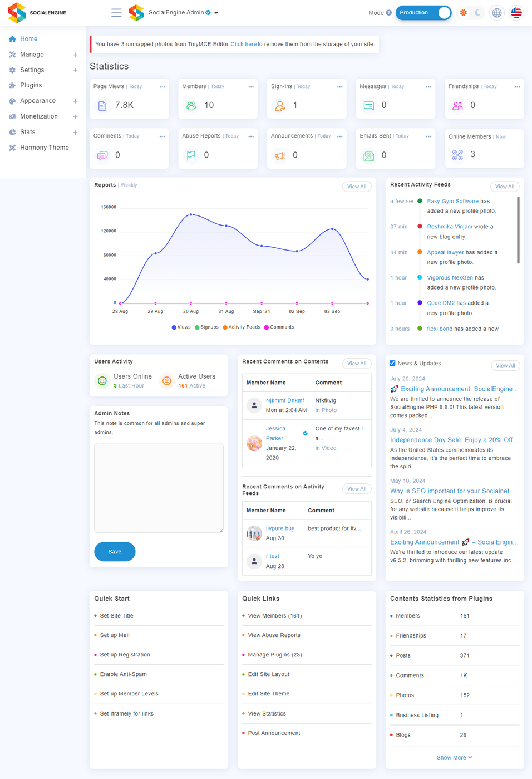Click the Harmony Theme sidebar icon
532x779 pixels.
click(x=13, y=148)
